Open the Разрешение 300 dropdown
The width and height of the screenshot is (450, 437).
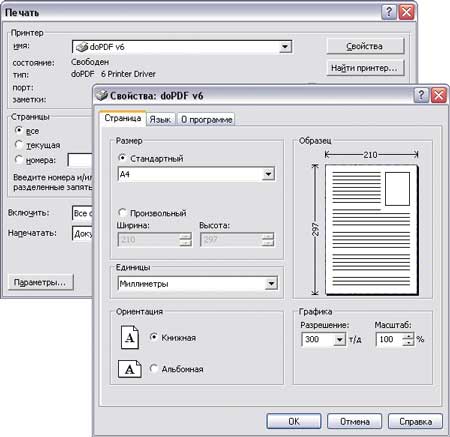pyautogui.click(x=339, y=340)
